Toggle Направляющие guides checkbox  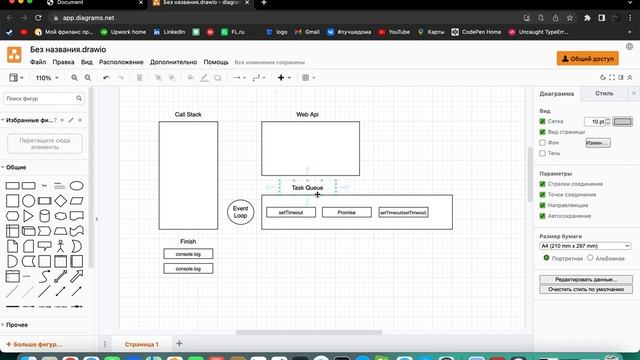(x=542, y=205)
